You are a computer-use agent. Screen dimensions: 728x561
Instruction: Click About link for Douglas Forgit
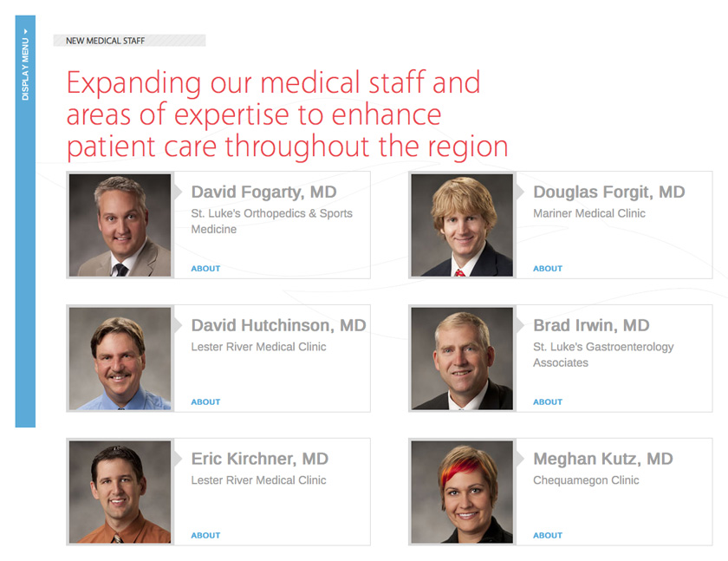click(x=548, y=269)
